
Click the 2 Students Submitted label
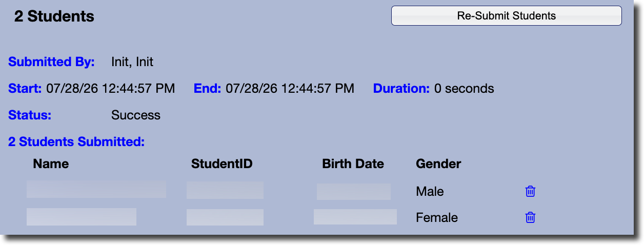(x=76, y=141)
